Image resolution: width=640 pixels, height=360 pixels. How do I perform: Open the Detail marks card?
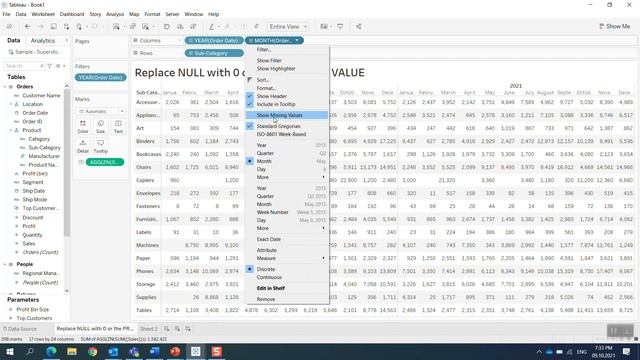pos(83,146)
